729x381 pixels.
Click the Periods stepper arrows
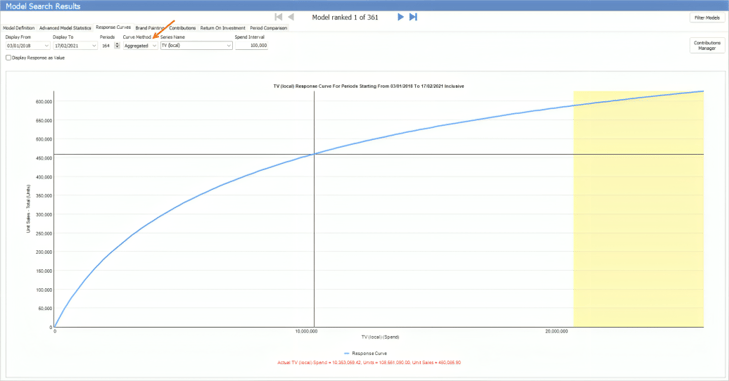[x=117, y=46]
